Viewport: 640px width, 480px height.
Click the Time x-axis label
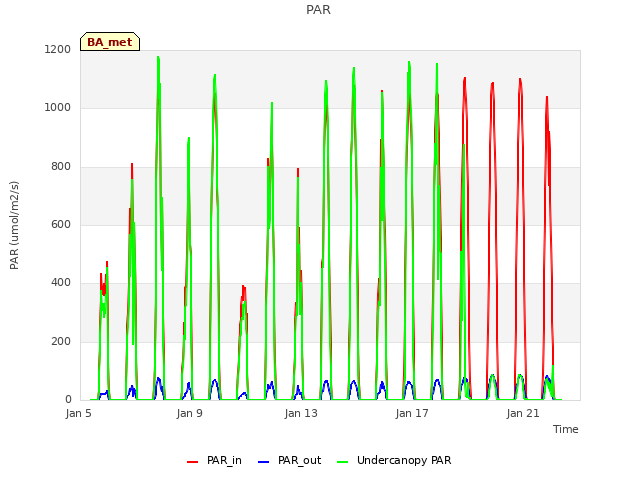click(566, 429)
